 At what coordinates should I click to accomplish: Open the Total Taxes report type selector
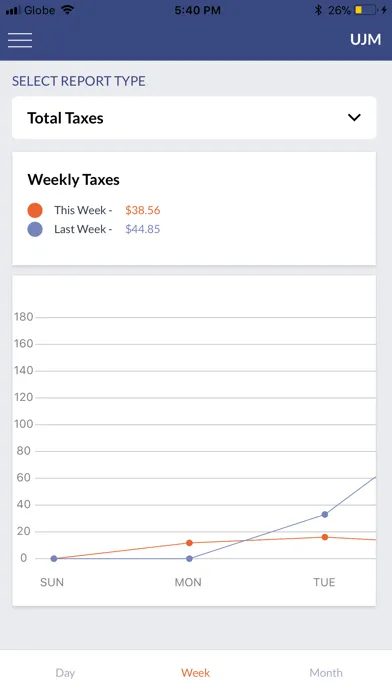[194, 118]
